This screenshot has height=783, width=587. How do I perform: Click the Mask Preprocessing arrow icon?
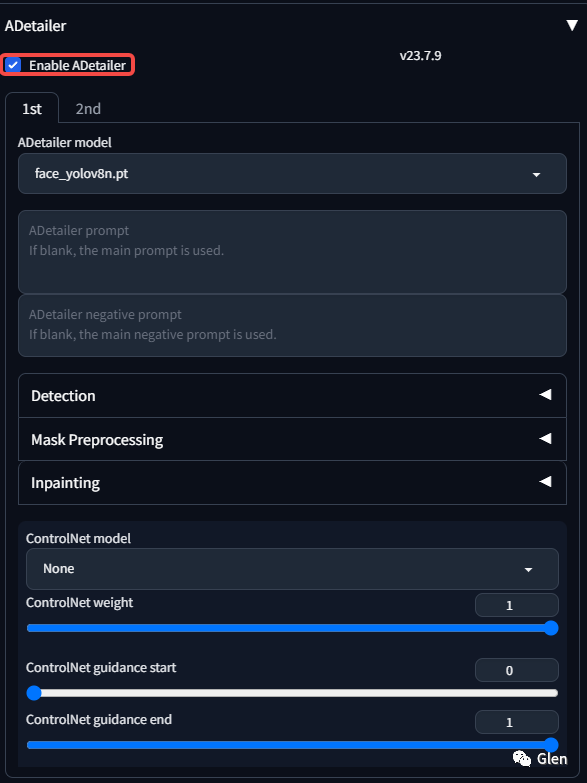545,438
